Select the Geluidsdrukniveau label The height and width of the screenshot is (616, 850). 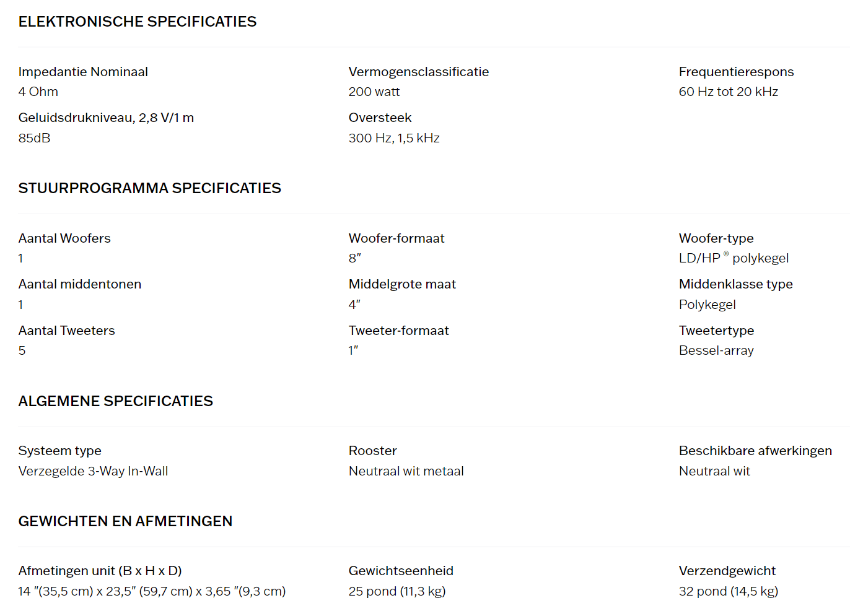(x=106, y=118)
